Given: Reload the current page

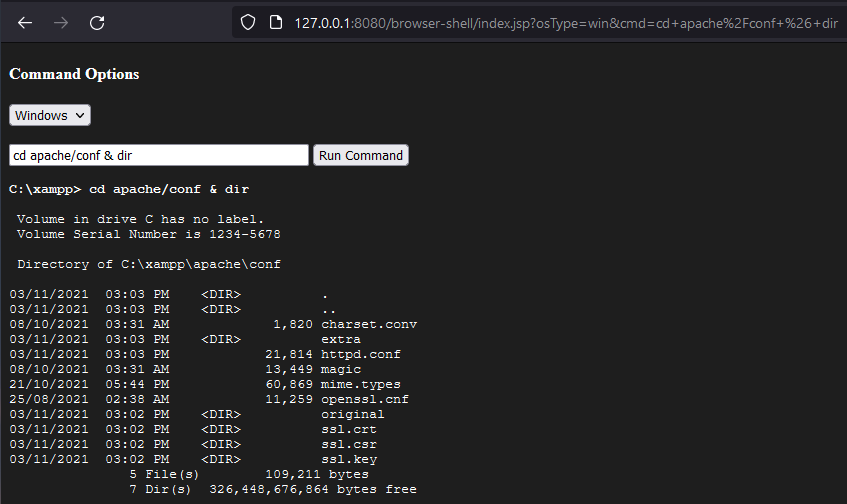Looking at the screenshot, I should coord(97,22).
